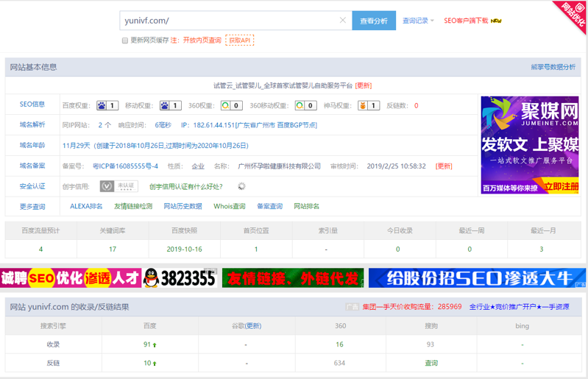
Task: Click the loading spinner in 安全认证 row
Action: click(241, 186)
